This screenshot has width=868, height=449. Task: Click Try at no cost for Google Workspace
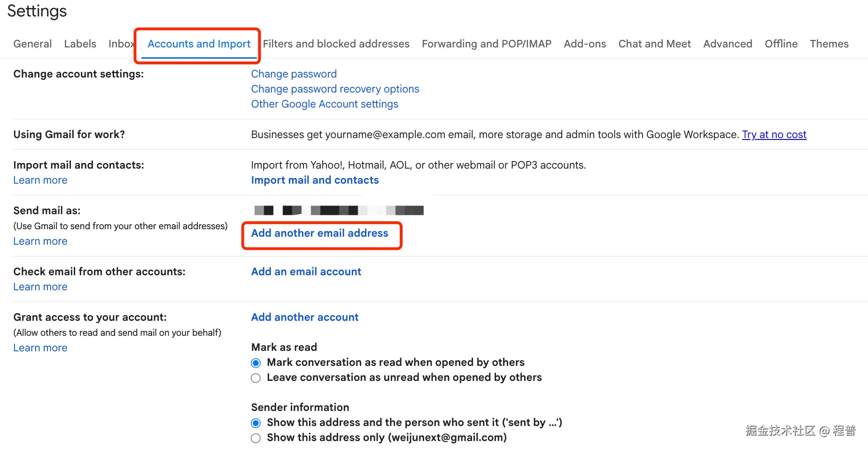(x=774, y=134)
